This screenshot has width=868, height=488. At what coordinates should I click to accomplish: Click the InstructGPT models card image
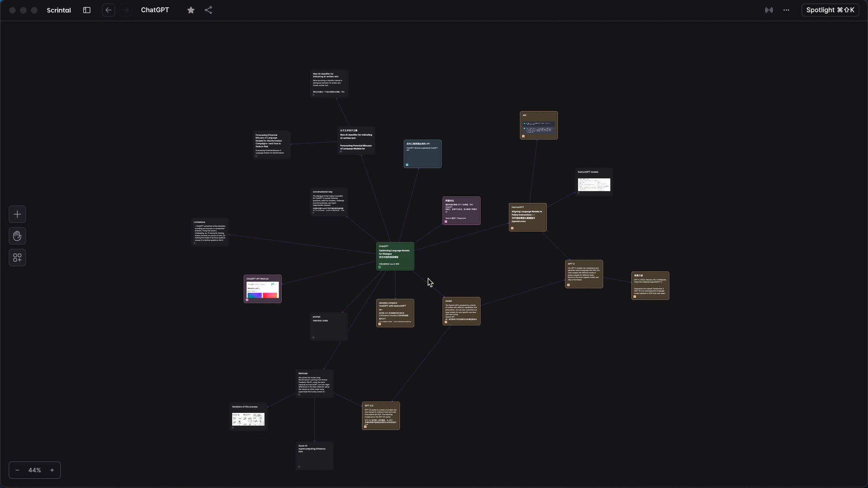point(594,184)
